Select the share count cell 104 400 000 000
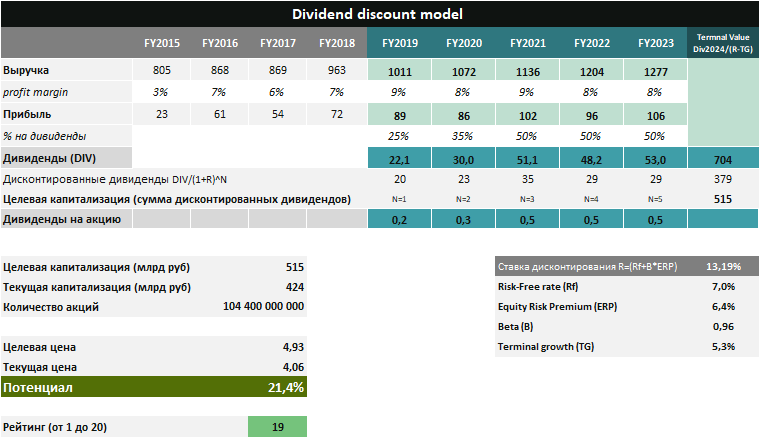The image size is (759, 439). 263,307
